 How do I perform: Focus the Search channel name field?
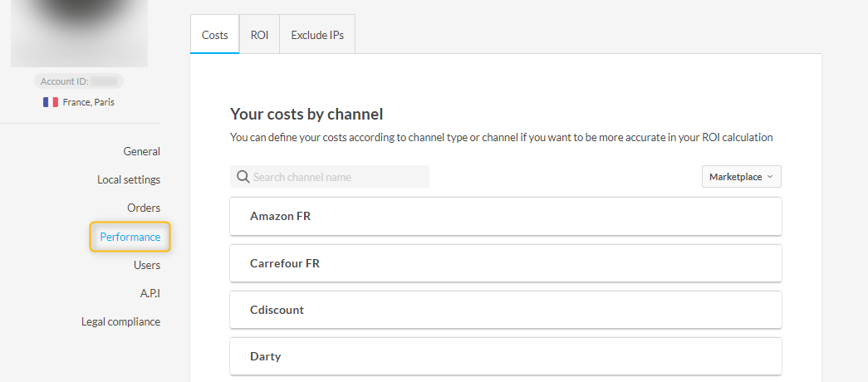(336, 177)
